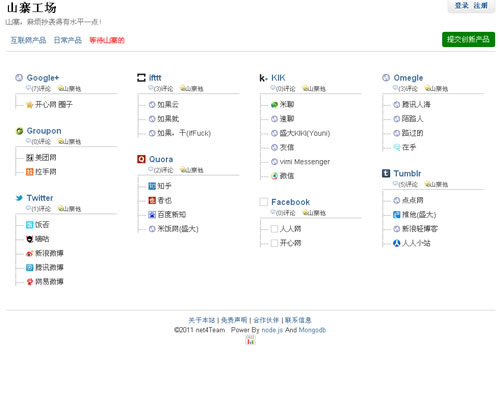The width and height of the screenshot is (500, 400).
Task: Click 山寨他 under Twitter
Action: [x=70, y=209]
